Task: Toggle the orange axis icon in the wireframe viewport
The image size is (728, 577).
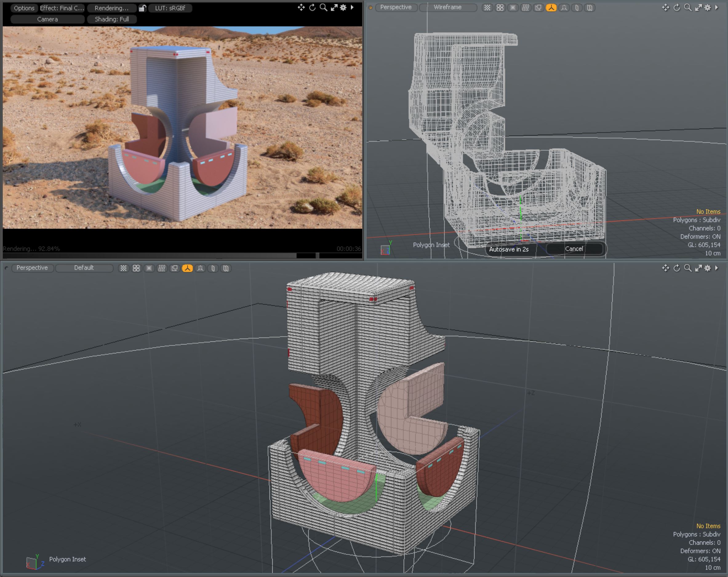Action: (x=551, y=7)
